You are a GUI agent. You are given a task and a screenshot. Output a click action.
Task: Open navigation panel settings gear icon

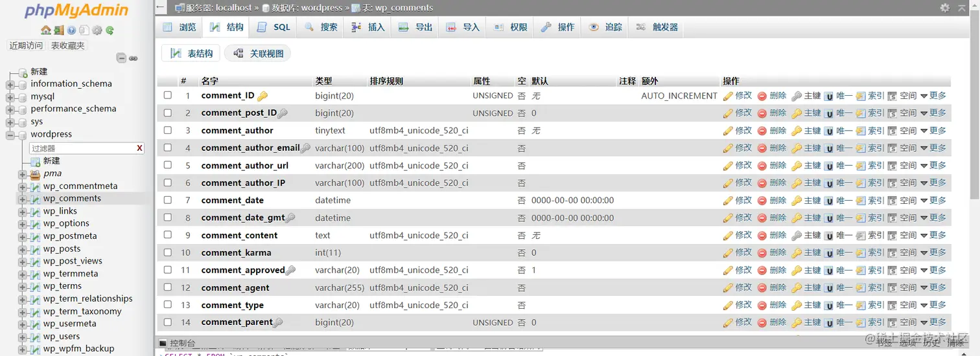click(97, 30)
